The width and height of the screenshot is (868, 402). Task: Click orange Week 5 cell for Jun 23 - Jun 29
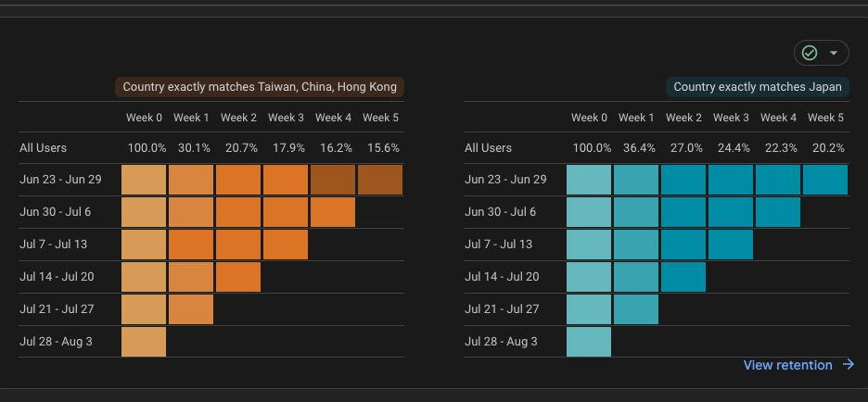380,180
